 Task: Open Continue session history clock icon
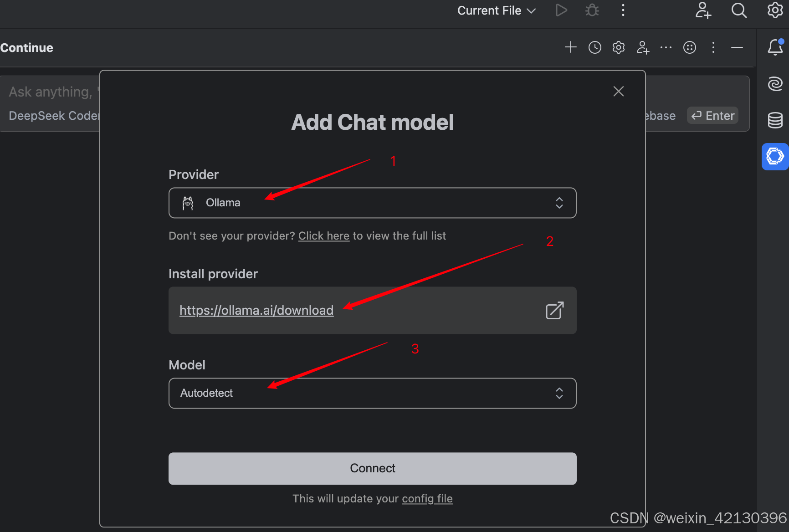[594, 47]
